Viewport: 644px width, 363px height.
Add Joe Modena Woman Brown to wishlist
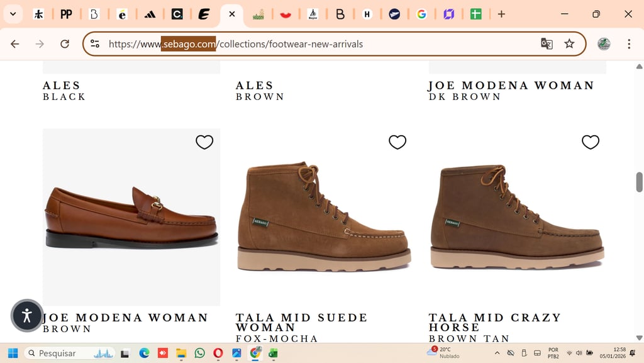(204, 142)
